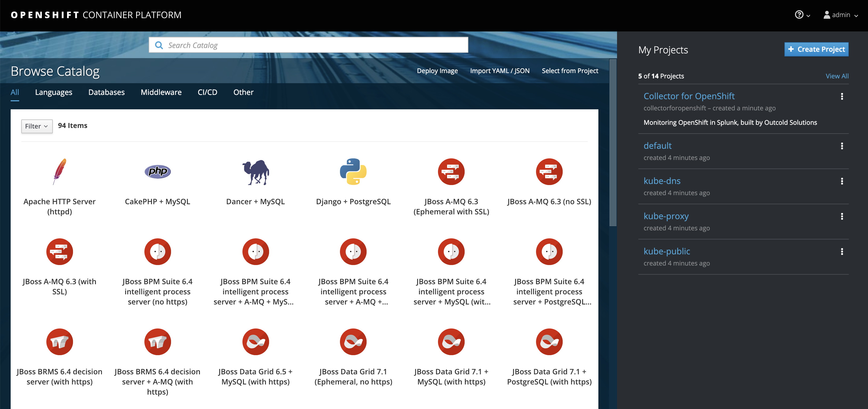Switch to the Databases tab
The image size is (868, 409).
(107, 93)
